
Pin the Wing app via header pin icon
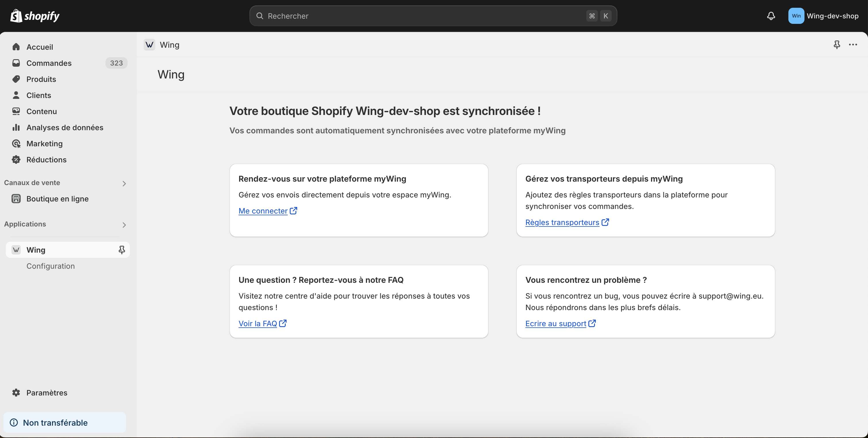837,45
